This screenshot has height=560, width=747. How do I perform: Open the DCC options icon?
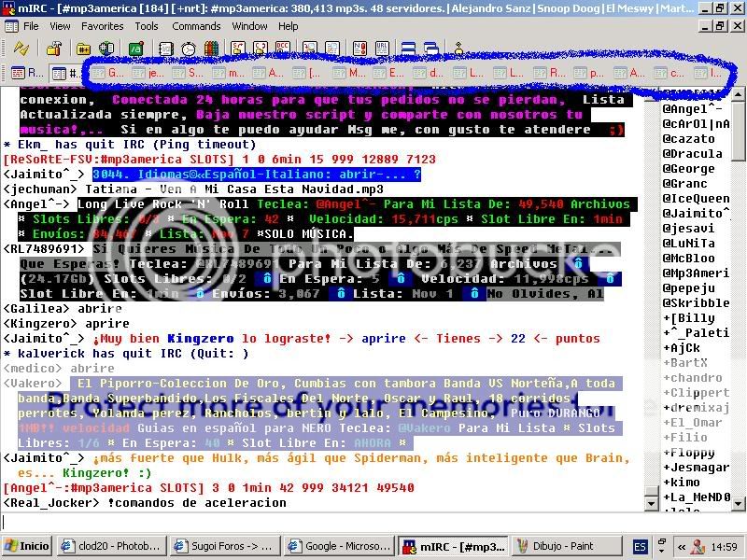[x=283, y=49]
